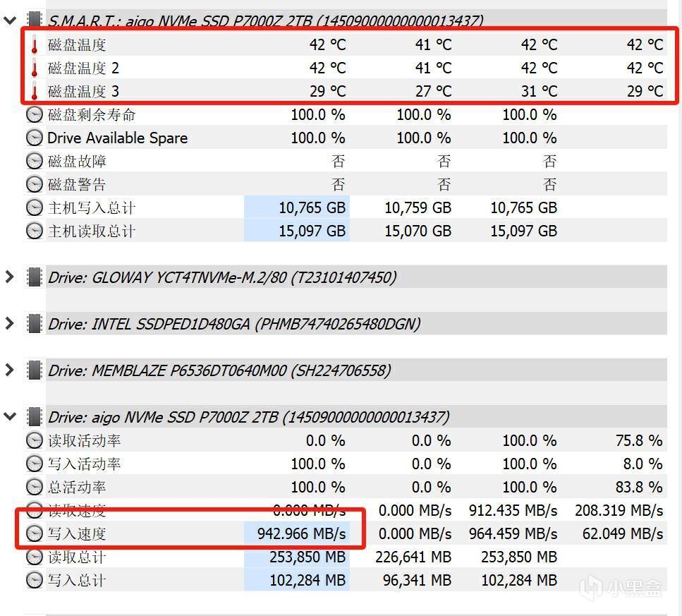Click the drive chip icon next to INTEL drive

click(x=34, y=324)
